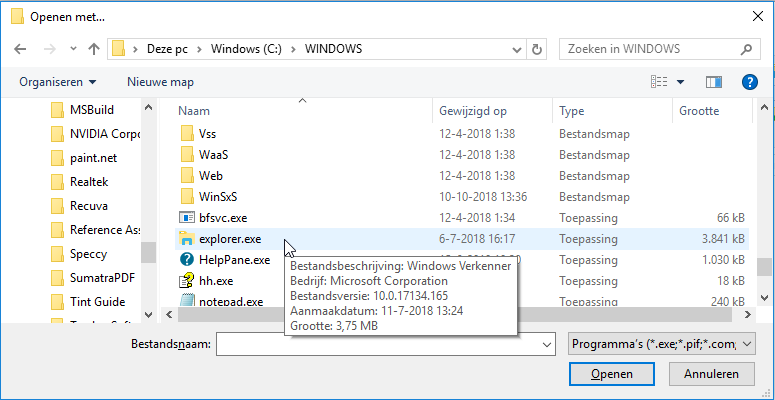Change the view layout icon
The image size is (775, 400).
coord(659,82)
